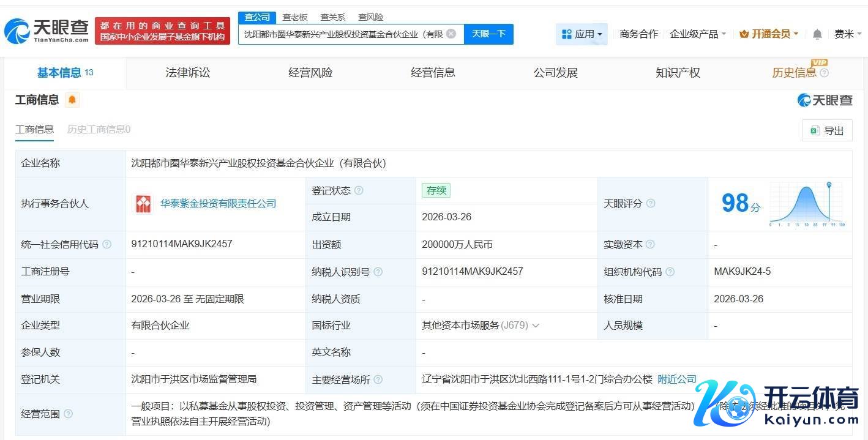Click the orange alert bell beside 工商信息
Image resolution: width=868 pixels, height=440 pixels.
click(x=72, y=100)
